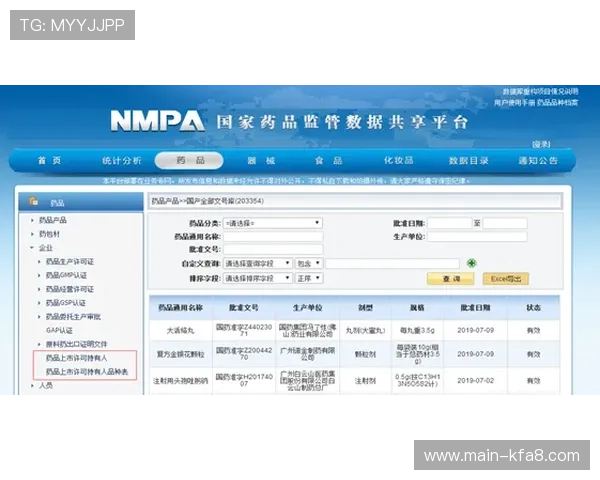Expand the 药品经营许可证 arrow

coord(39,289)
